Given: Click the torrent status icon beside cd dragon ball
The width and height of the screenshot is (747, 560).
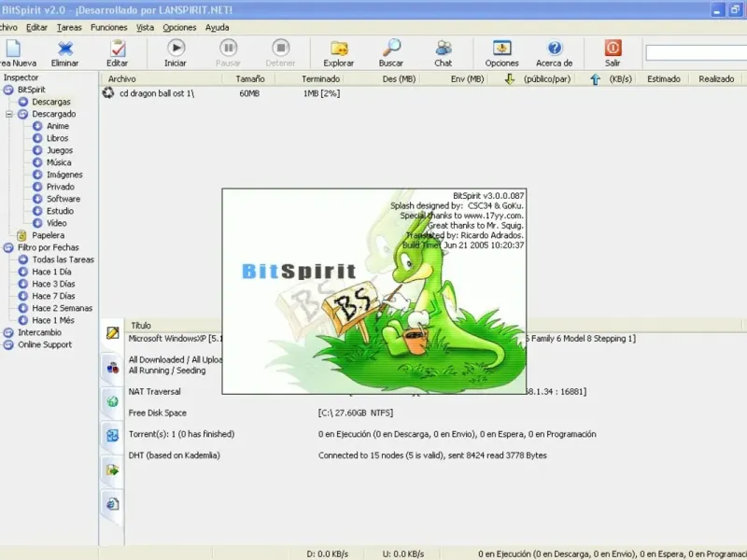Looking at the screenshot, I should coord(108,92).
